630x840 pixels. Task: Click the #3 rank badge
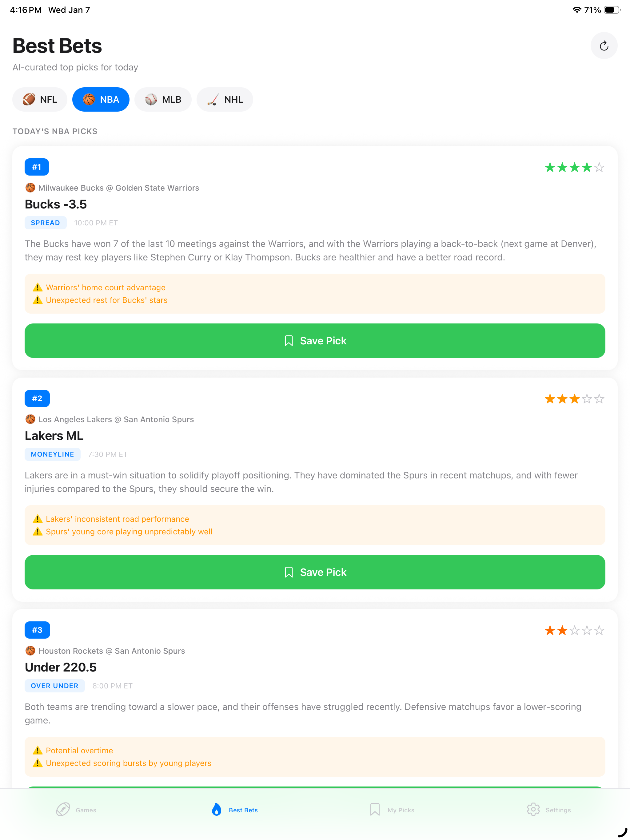(37, 630)
